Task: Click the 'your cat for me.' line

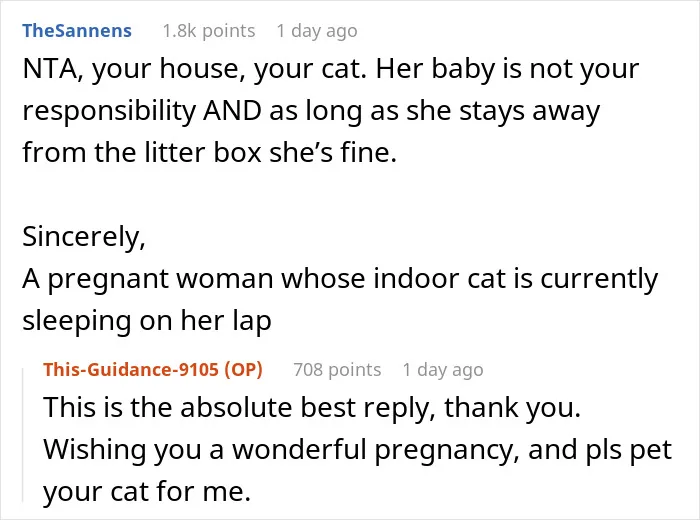Action: [147, 491]
